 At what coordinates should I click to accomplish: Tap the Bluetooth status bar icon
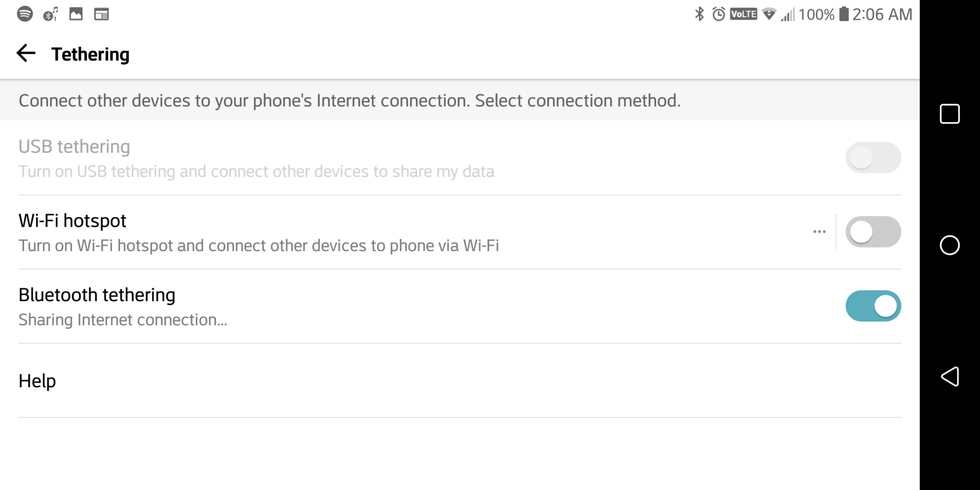pyautogui.click(x=699, y=14)
